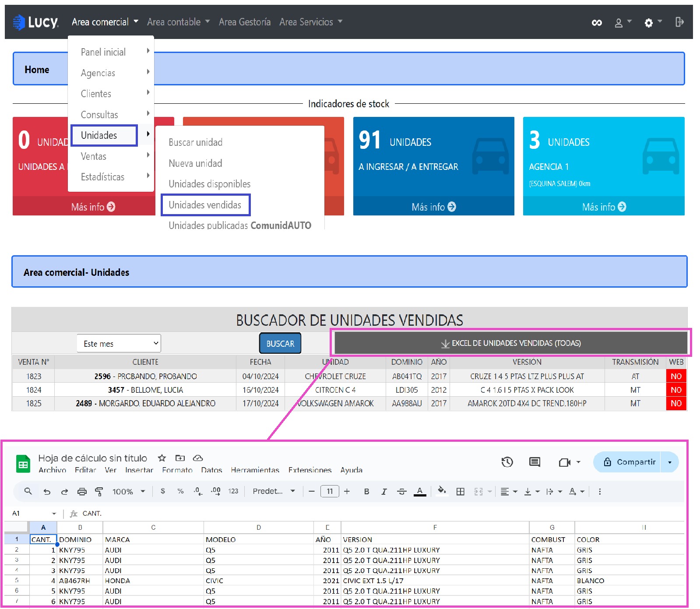This screenshot has width=700, height=609.
Task: Click the Lucy logo in navbar
Action: pyautogui.click(x=35, y=22)
